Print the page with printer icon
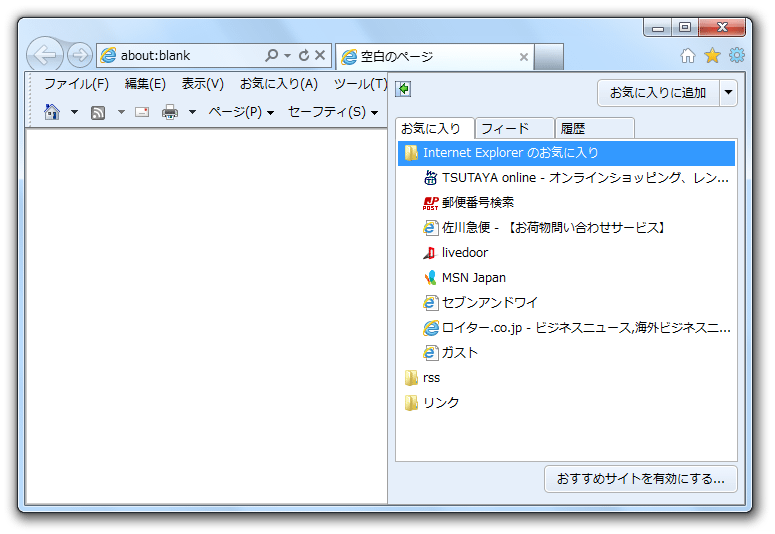Image resolution: width=775 pixels, height=534 pixels. [170, 112]
